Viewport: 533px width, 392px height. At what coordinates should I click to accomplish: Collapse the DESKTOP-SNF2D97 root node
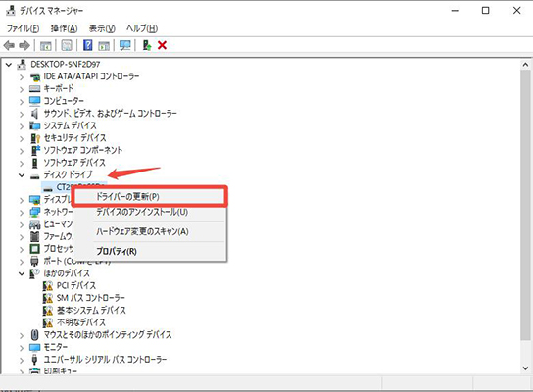[x=9, y=65]
